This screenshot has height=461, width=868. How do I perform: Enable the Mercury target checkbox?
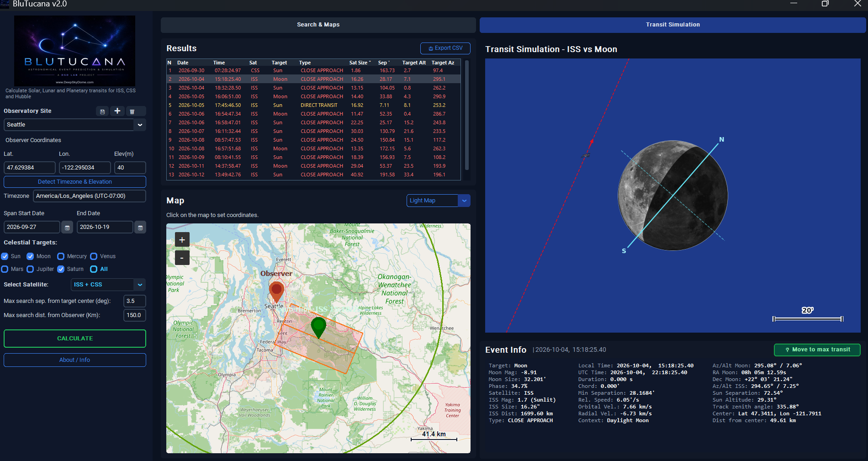pyautogui.click(x=61, y=256)
